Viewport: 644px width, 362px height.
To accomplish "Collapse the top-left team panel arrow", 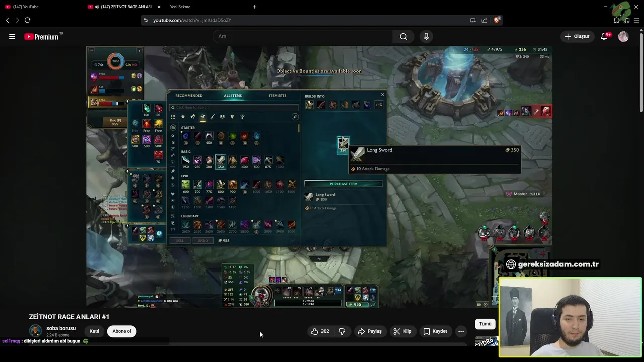I will pyautogui.click(x=139, y=50).
